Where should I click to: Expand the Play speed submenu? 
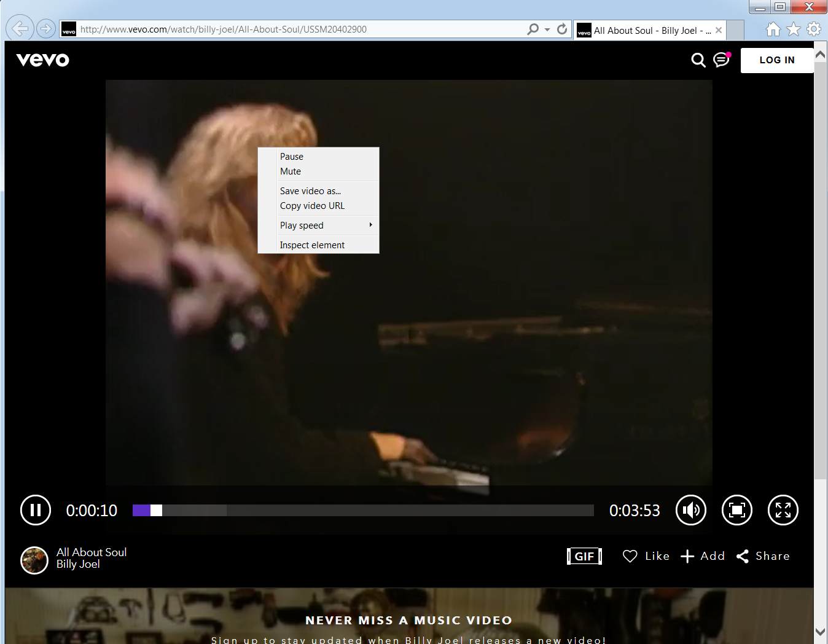tap(318, 226)
